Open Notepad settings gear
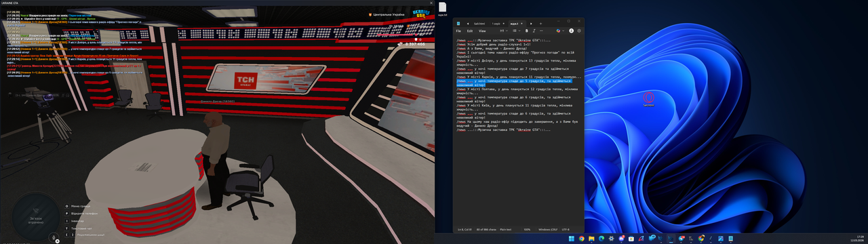Screen dimensions: 868x244 (579, 30)
